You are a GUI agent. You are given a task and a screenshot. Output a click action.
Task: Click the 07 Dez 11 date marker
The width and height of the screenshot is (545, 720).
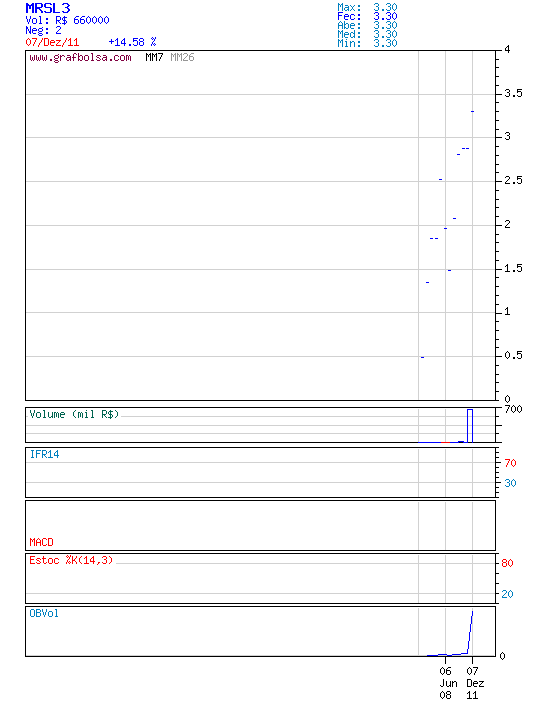click(474, 683)
